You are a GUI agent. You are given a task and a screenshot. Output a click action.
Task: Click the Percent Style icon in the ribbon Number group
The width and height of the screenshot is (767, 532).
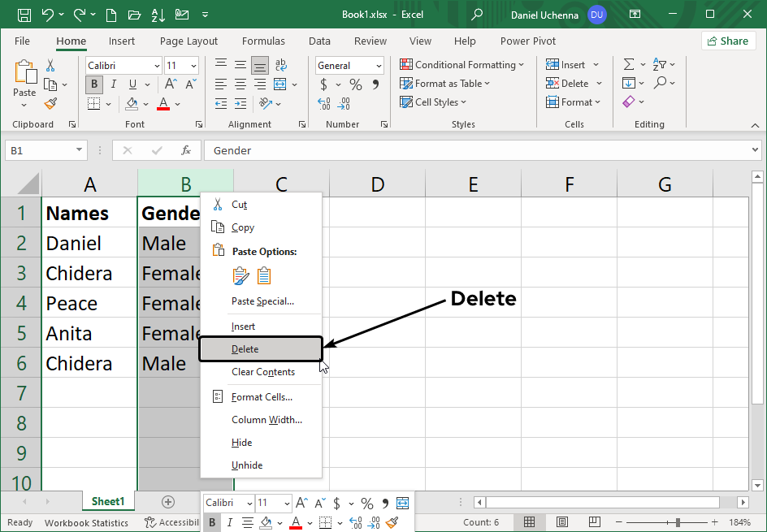pos(356,84)
